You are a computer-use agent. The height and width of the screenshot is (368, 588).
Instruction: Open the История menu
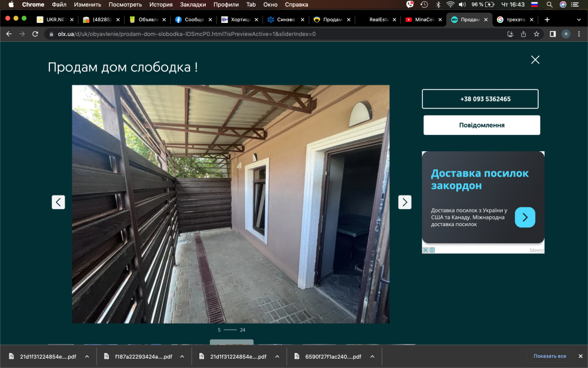click(x=161, y=4)
